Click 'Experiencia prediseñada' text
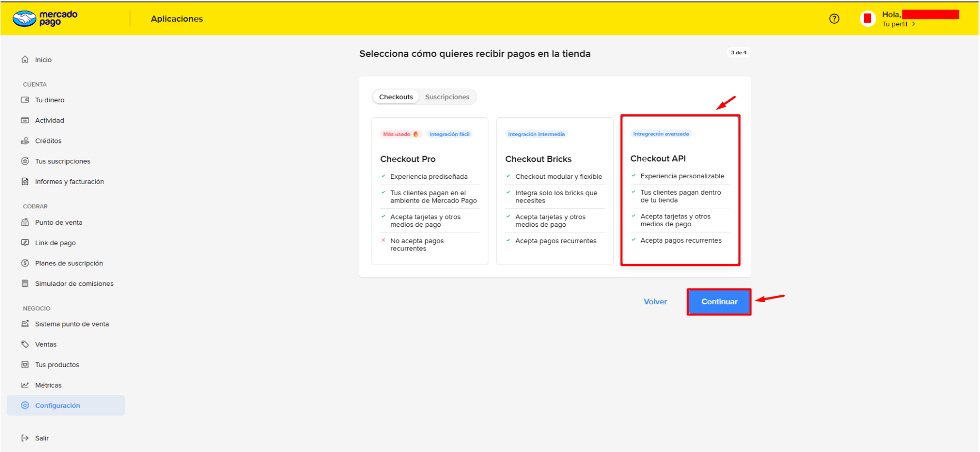 (x=429, y=177)
